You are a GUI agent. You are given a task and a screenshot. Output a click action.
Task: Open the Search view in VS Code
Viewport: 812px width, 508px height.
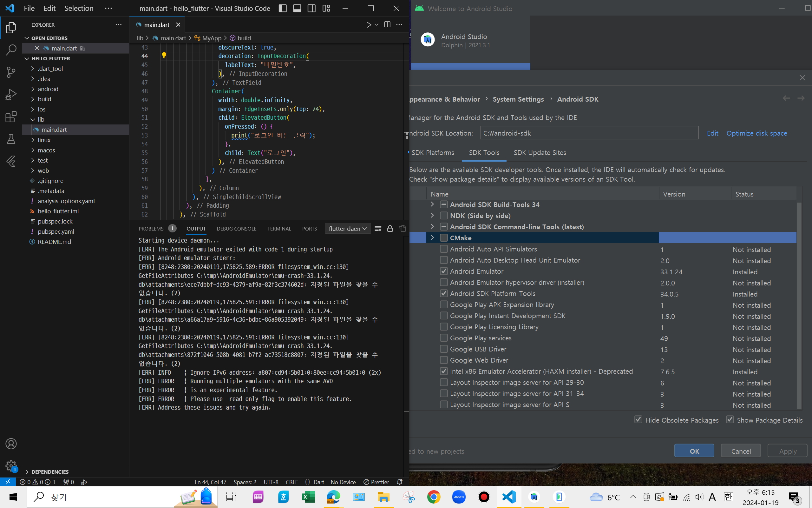[x=11, y=50]
